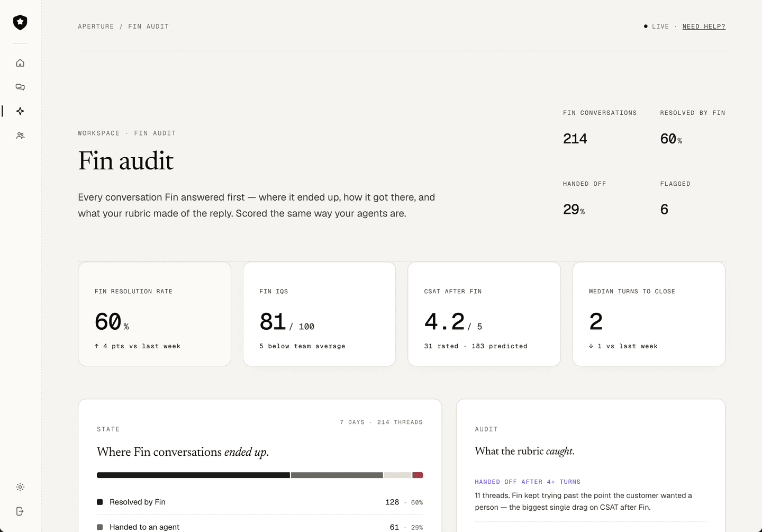Click the FIN AUDIT breadcrumb in the top bar
Image resolution: width=762 pixels, height=532 pixels.
pos(149,26)
